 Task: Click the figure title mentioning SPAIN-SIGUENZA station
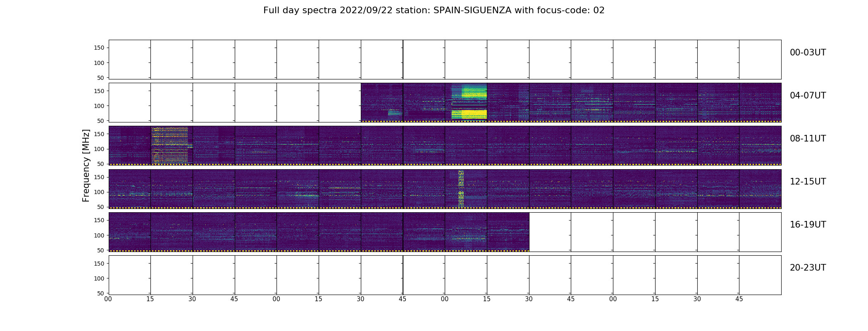pyautogui.click(x=434, y=10)
